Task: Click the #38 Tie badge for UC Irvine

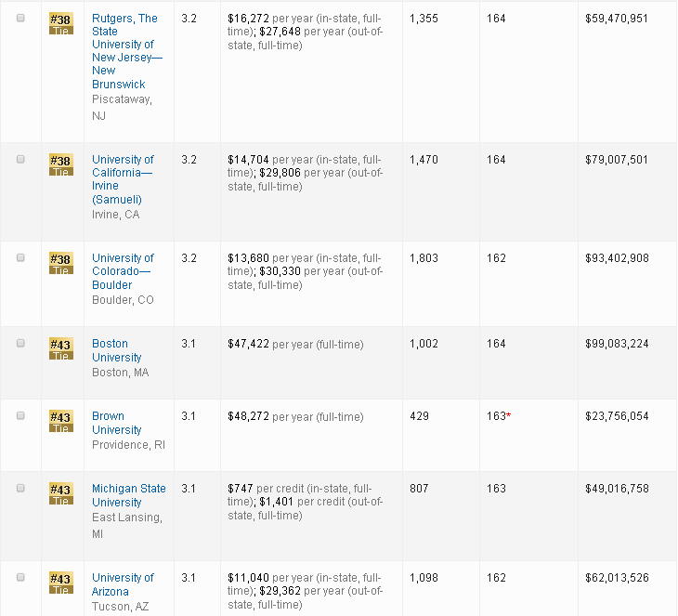Action: (x=60, y=164)
